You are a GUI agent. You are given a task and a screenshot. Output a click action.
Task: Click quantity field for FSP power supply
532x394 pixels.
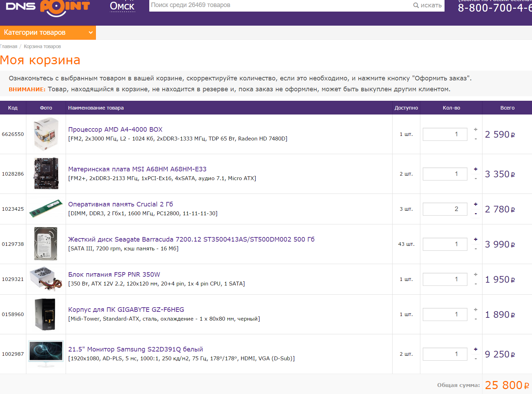(445, 279)
